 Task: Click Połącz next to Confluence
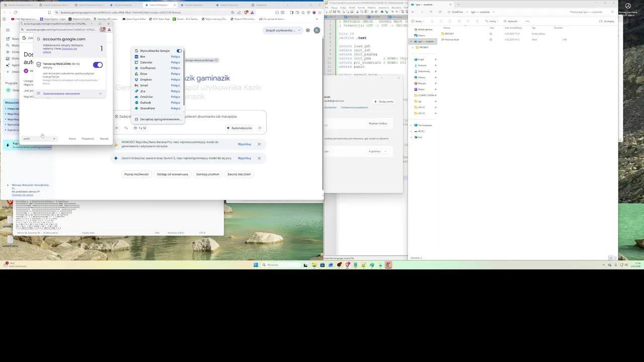176,68
